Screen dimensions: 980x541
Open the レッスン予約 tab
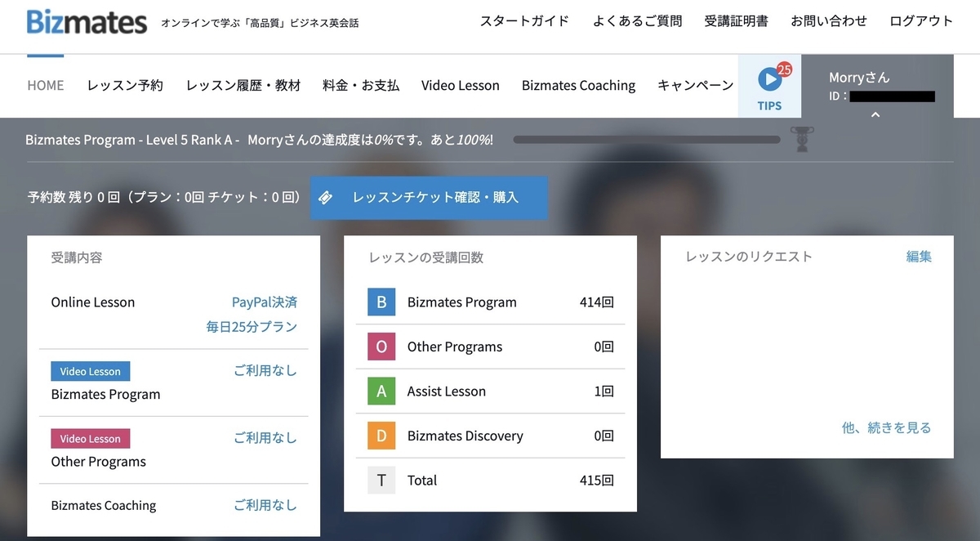[x=125, y=85]
